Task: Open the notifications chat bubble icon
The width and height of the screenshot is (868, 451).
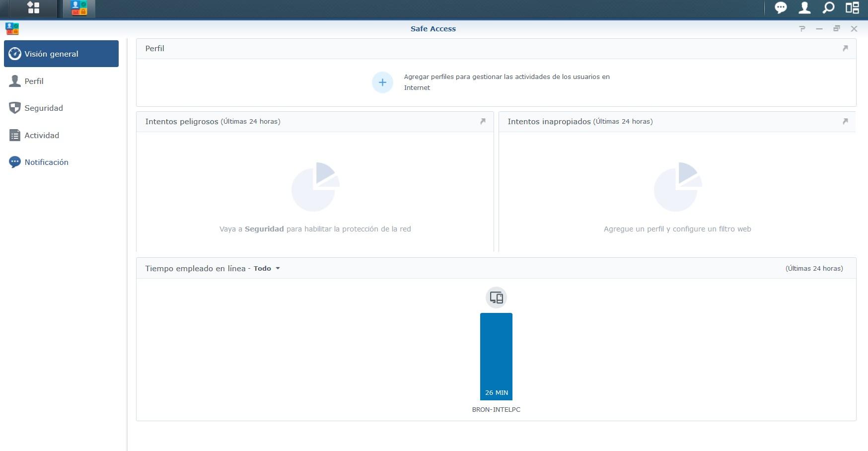Action: (x=781, y=8)
